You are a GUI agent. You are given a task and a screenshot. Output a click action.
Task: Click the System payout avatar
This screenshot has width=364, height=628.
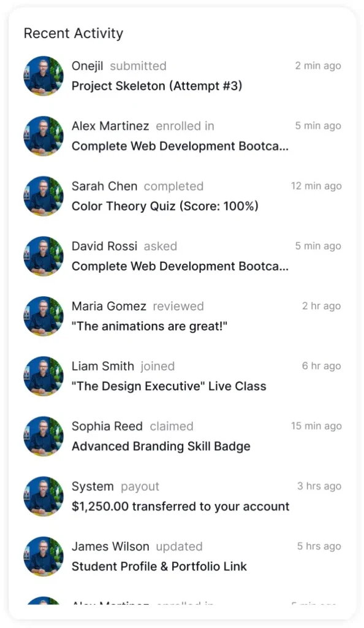[x=44, y=497]
